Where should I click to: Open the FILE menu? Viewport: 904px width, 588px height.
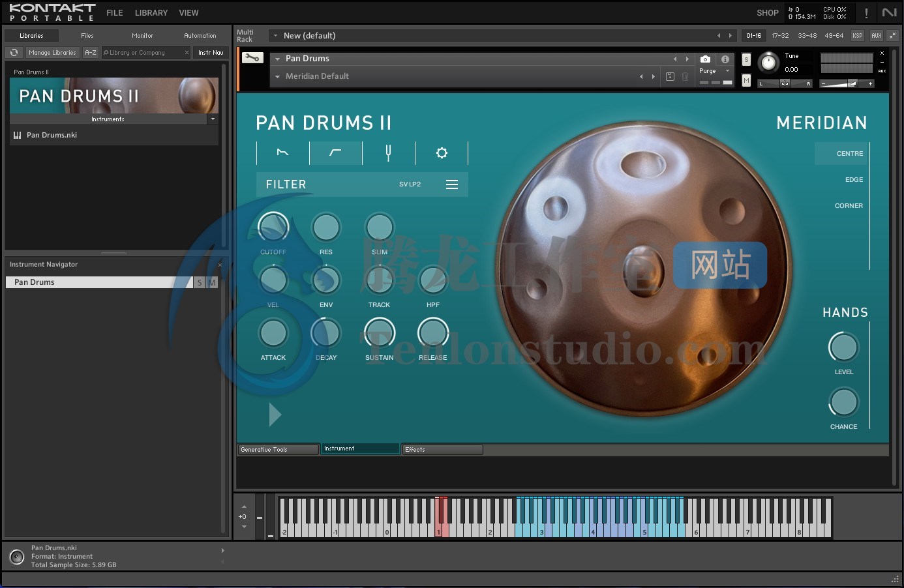click(115, 13)
